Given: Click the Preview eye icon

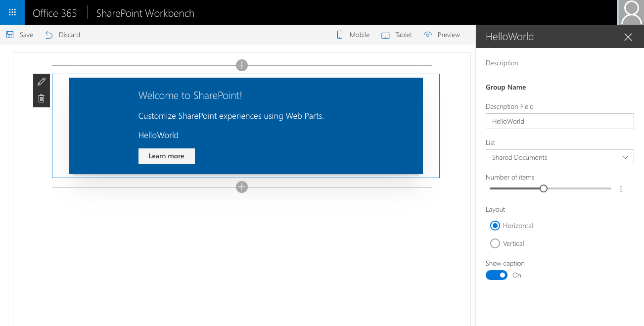Looking at the screenshot, I should pos(428,35).
